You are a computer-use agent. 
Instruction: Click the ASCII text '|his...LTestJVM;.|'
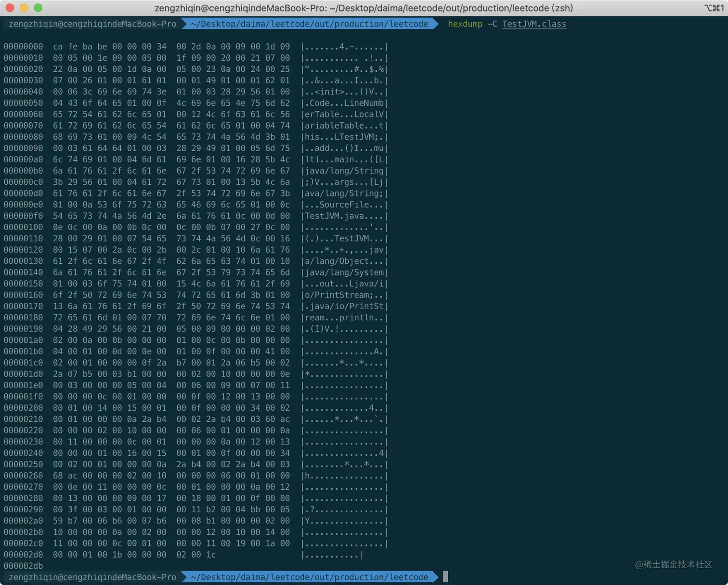pyautogui.click(x=344, y=137)
